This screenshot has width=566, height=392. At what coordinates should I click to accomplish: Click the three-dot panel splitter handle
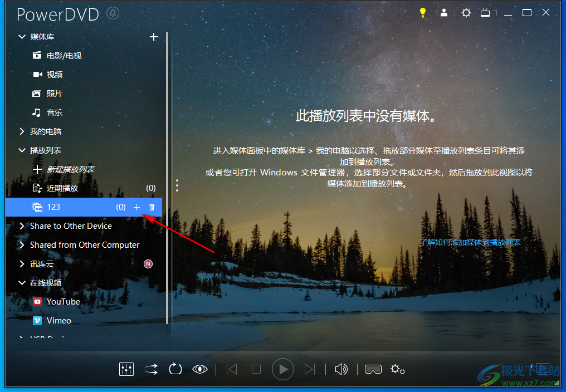[x=177, y=185]
